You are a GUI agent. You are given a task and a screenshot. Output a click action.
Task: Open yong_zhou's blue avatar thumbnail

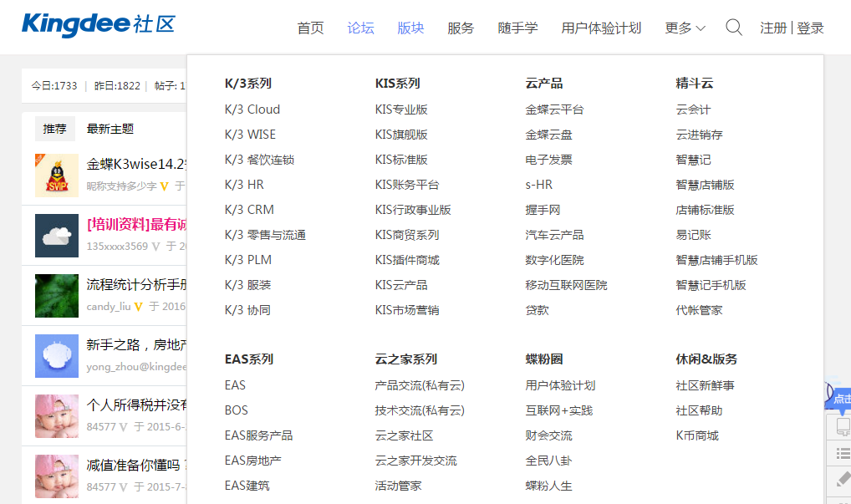57,356
